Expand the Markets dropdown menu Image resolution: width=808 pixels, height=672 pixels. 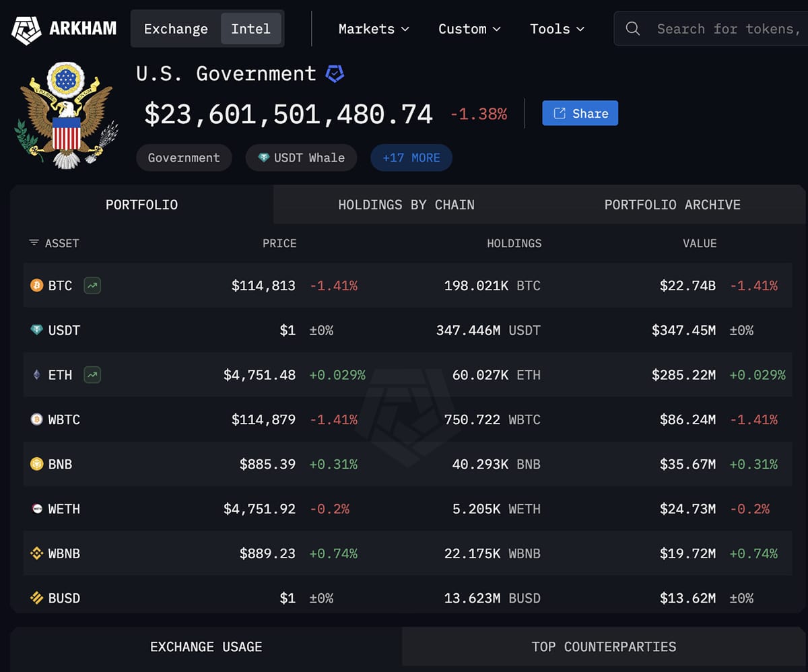[x=374, y=29]
